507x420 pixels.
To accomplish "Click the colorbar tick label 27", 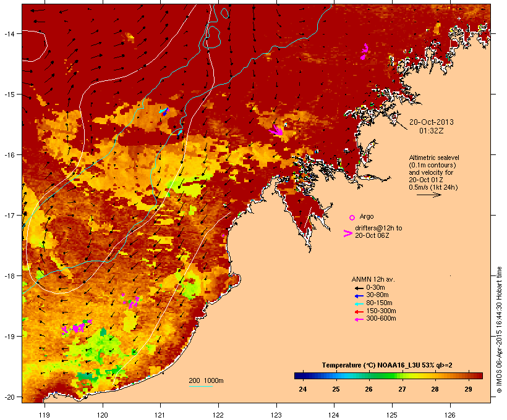I will [402, 389].
